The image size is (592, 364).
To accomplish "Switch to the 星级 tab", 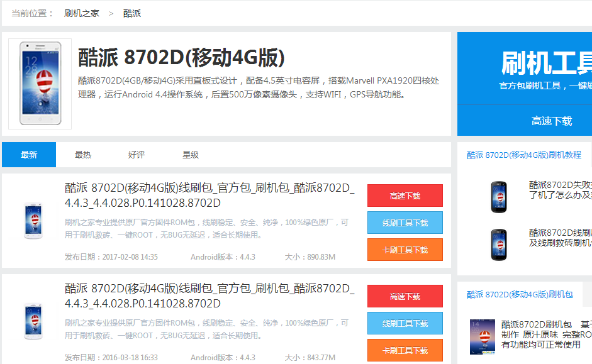I will pos(190,155).
